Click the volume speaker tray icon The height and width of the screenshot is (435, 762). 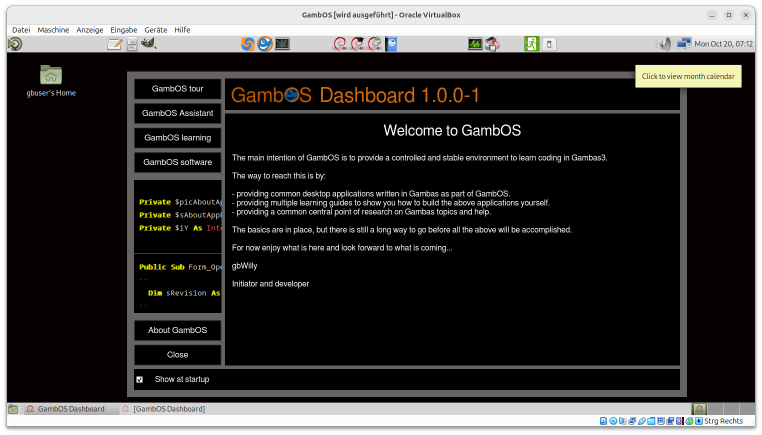click(x=663, y=44)
